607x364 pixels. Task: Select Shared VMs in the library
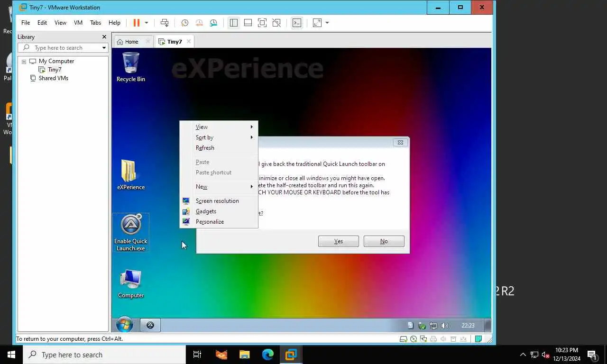(53, 78)
